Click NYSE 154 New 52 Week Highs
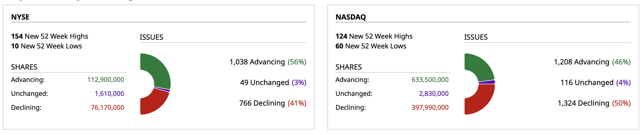The height and width of the screenshot is (135, 644). [x=50, y=36]
